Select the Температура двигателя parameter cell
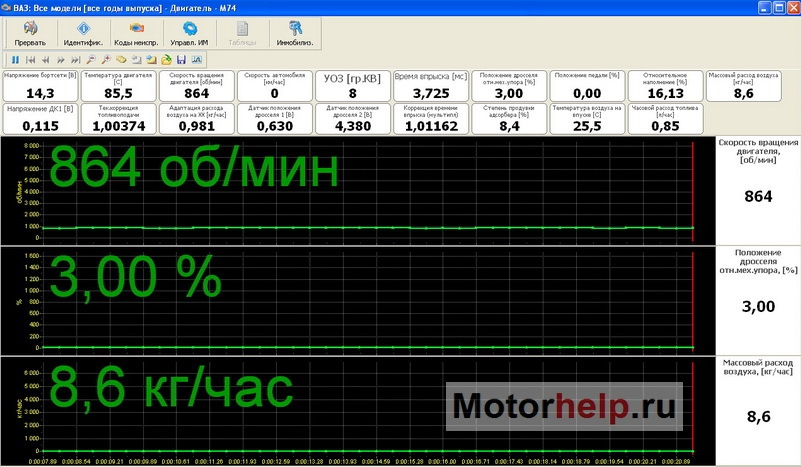The height and width of the screenshot is (467, 801). click(119, 86)
